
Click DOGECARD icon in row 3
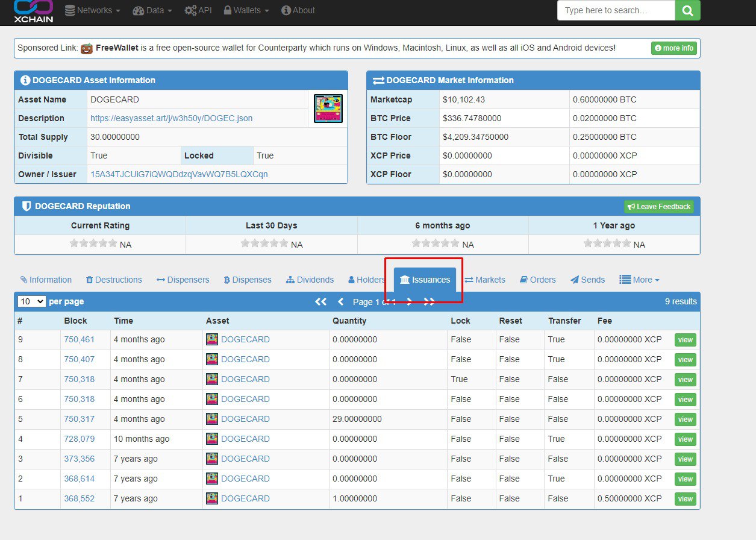tap(212, 459)
